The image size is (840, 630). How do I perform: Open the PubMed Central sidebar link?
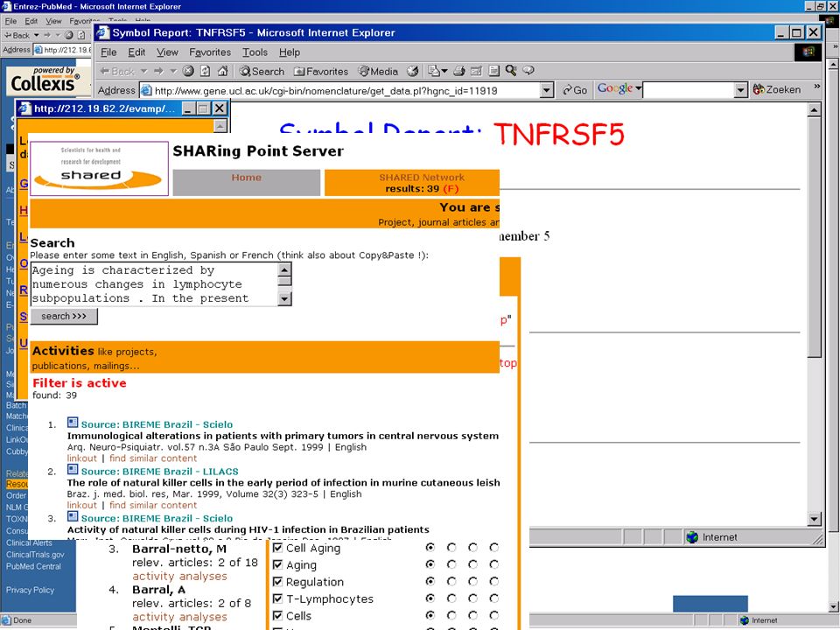pyautogui.click(x=34, y=566)
